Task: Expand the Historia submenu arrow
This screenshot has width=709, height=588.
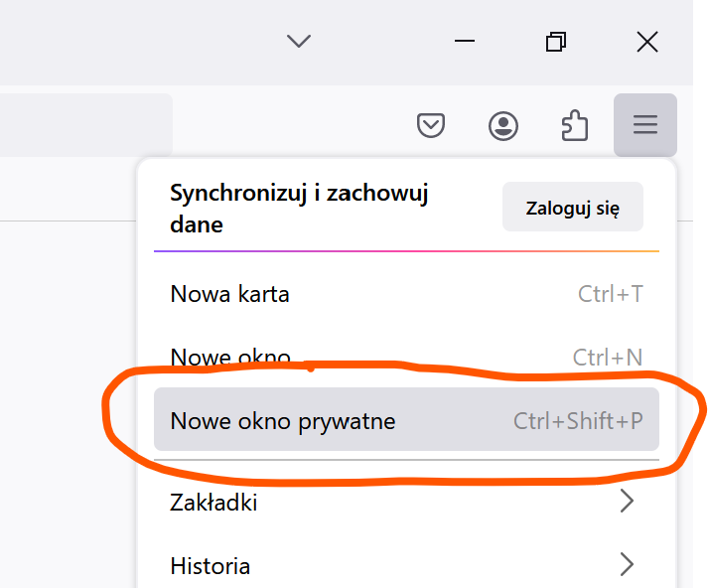Action: [626, 566]
